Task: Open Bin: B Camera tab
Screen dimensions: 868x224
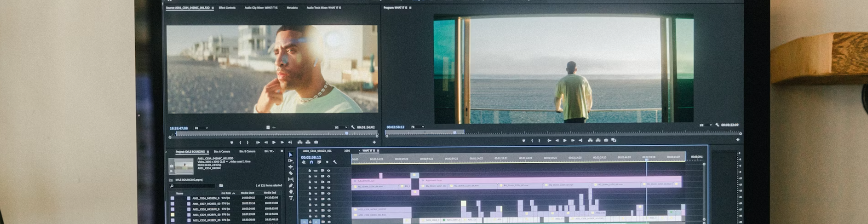Action: click(x=247, y=151)
